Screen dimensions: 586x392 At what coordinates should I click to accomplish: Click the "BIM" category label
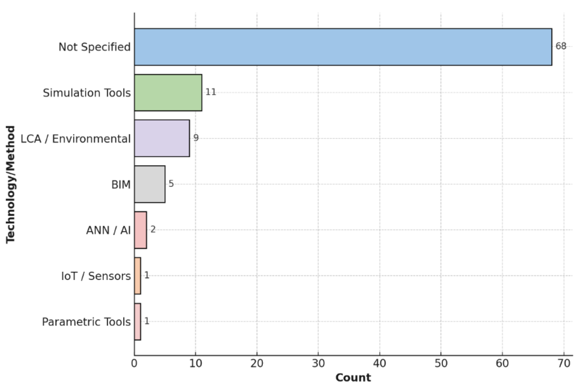tap(121, 185)
